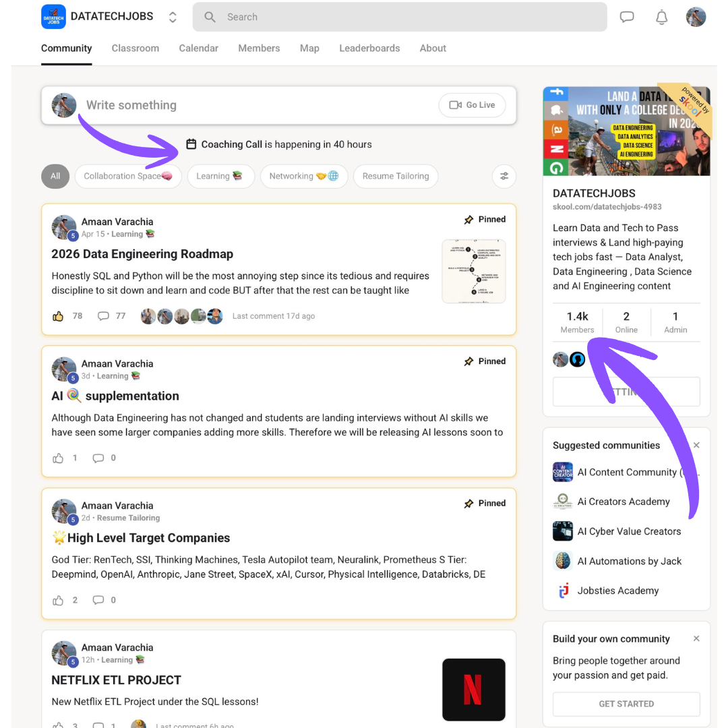Dismiss the Build your own community card
The width and height of the screenshot is (728, 728).
pos(696,639)
